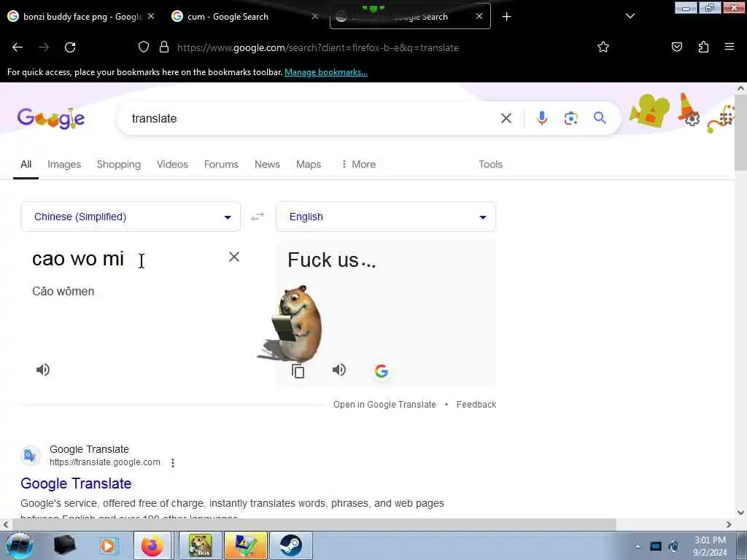Open the extensions puzzle icon
This screenshot has width=747, height=560.
tap(703, 47)
